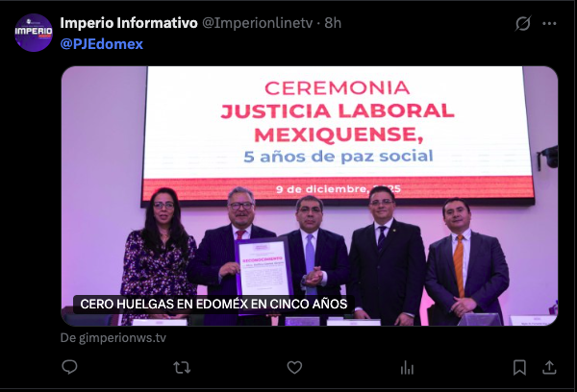Image resolution: width=577 pixels, height=392 pixels.
Task: Click the CERO HUELGAS EN EDOMÉX headline caption
Action: [x=213, y=305]
